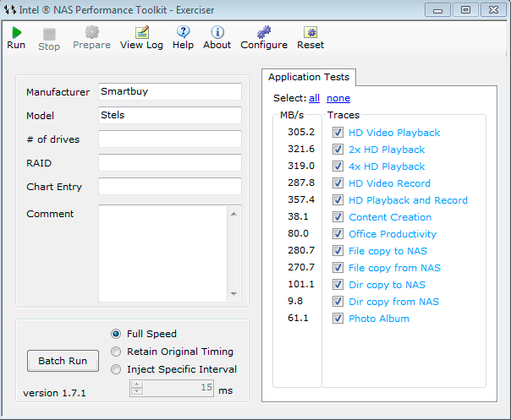Focus the Chart Entry input field
The image size is (511, 420).
[x=170, y=186]
